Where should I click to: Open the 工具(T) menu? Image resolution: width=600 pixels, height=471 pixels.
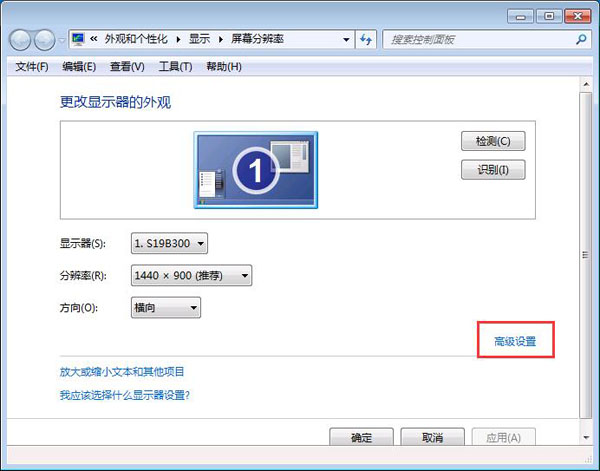pos(175,67)
